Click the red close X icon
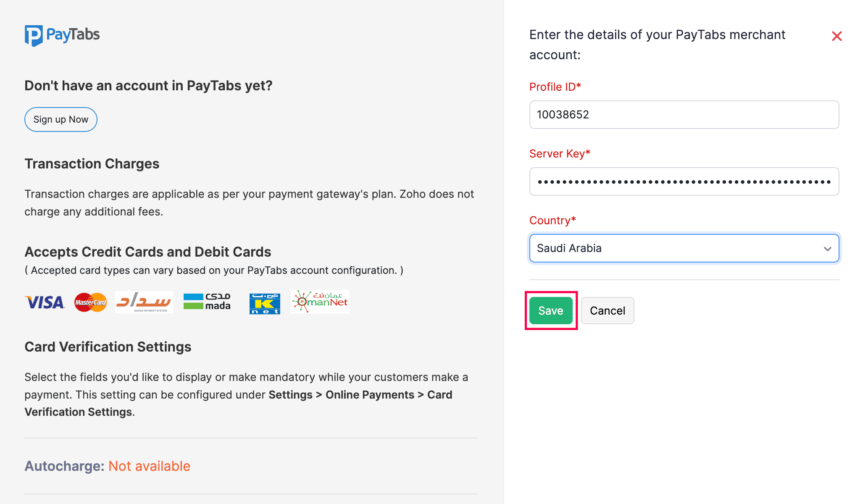This screenshot has width=863, height=504. click(837, 36)
